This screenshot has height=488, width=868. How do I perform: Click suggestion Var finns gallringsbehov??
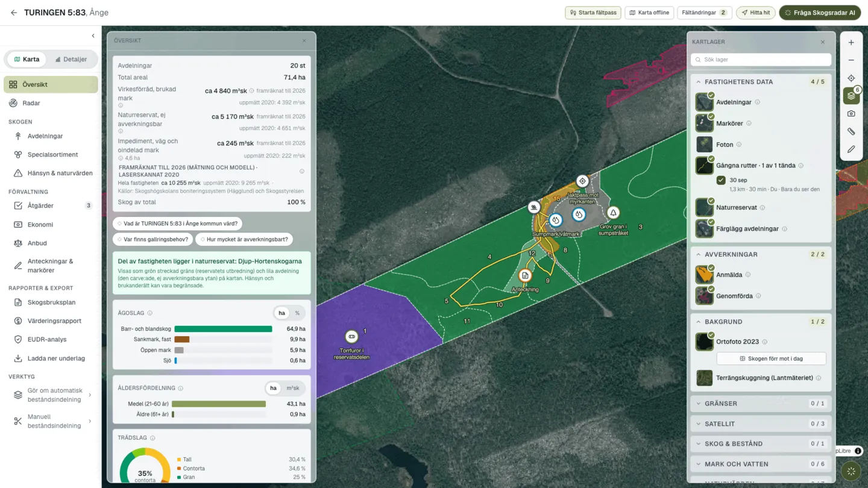tap(152, 239)
